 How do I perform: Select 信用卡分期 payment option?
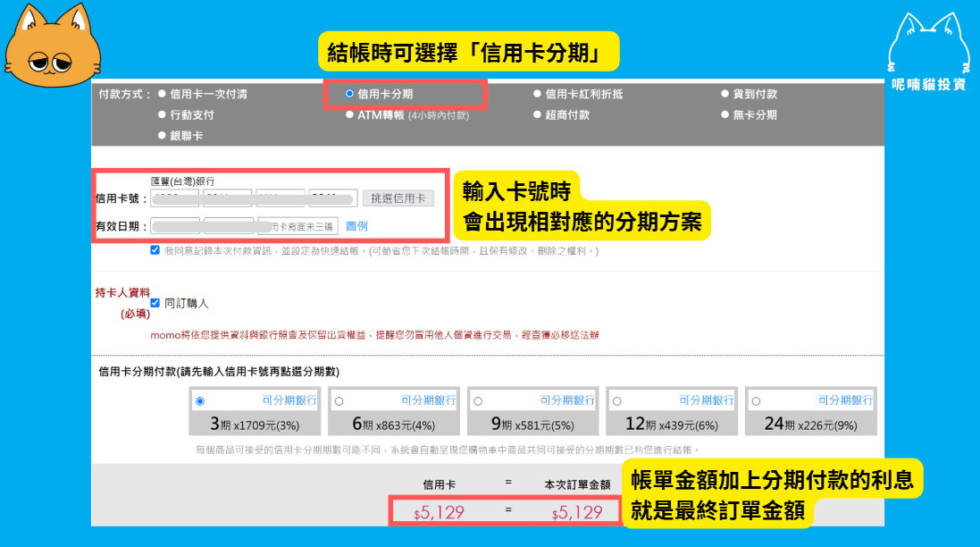pos(349,94)
